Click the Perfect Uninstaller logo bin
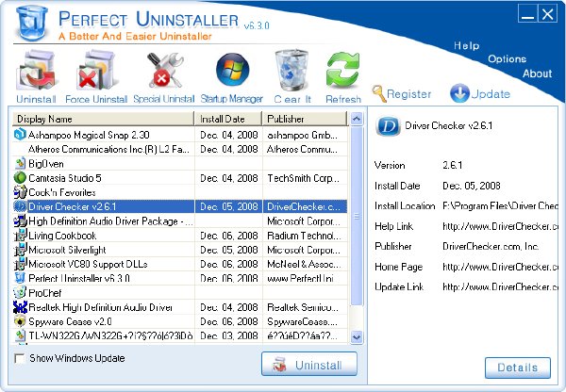 (32, 23)
